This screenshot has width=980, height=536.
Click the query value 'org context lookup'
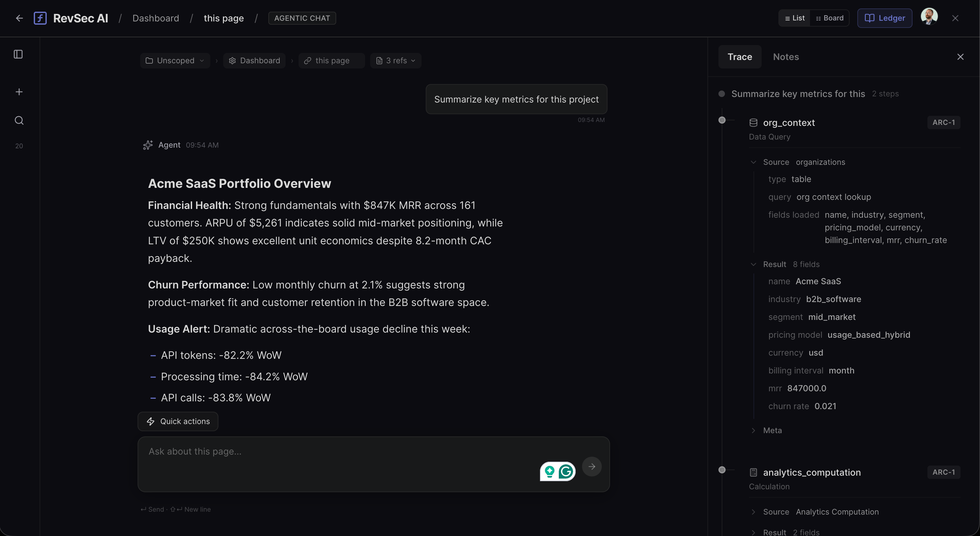coord(834,197)
